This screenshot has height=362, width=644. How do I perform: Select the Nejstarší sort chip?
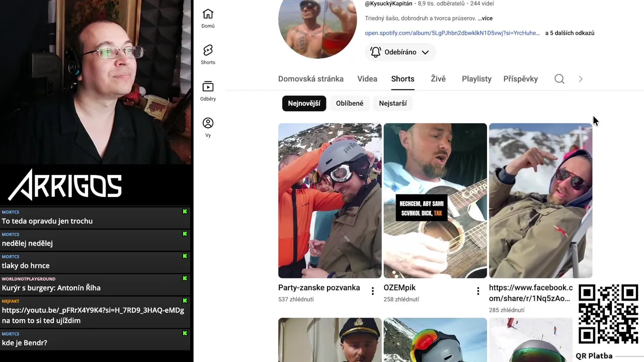(393, 104)
